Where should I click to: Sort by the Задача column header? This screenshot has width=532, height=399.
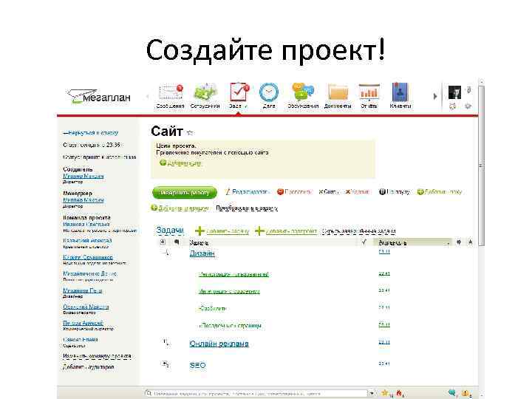click(x=199, y=242)
